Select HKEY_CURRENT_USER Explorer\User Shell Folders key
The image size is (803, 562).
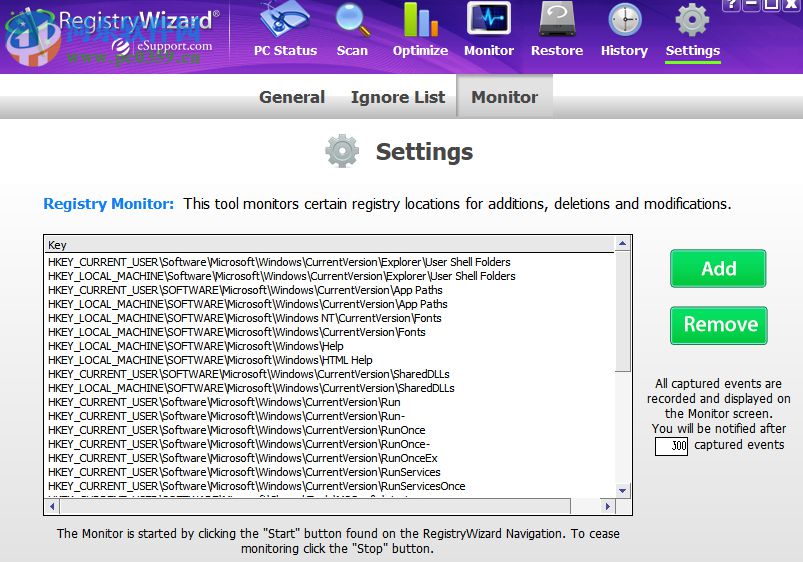tap(279, 262)
